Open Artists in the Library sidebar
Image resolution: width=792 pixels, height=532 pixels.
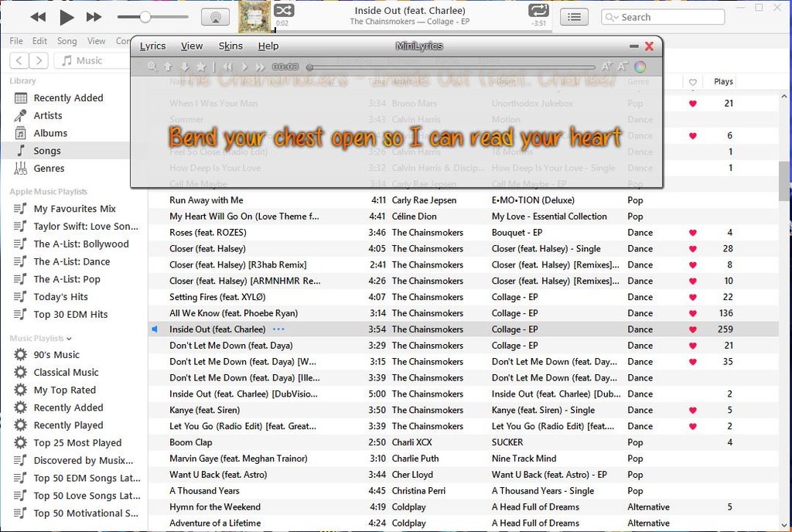tap(48, 115)
